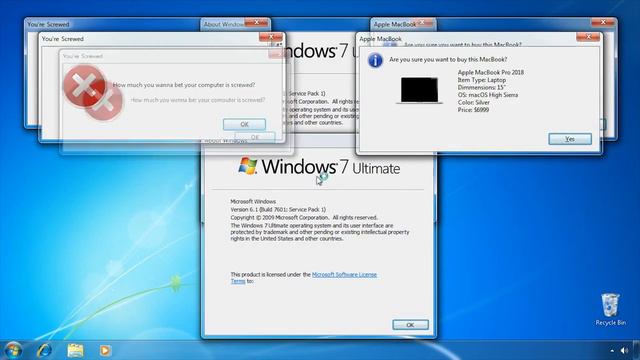Click Yes in the Apple MacBook dialog
Screen dimensions: 640x360
point(570,139)
